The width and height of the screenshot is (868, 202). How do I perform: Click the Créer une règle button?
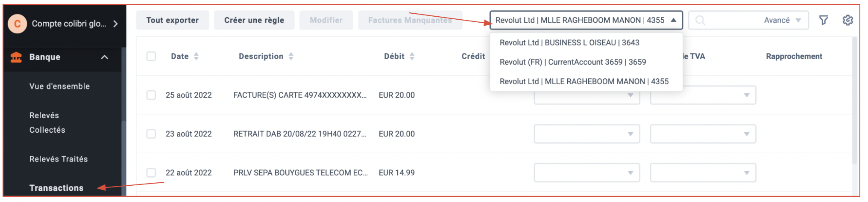point(254,20)
